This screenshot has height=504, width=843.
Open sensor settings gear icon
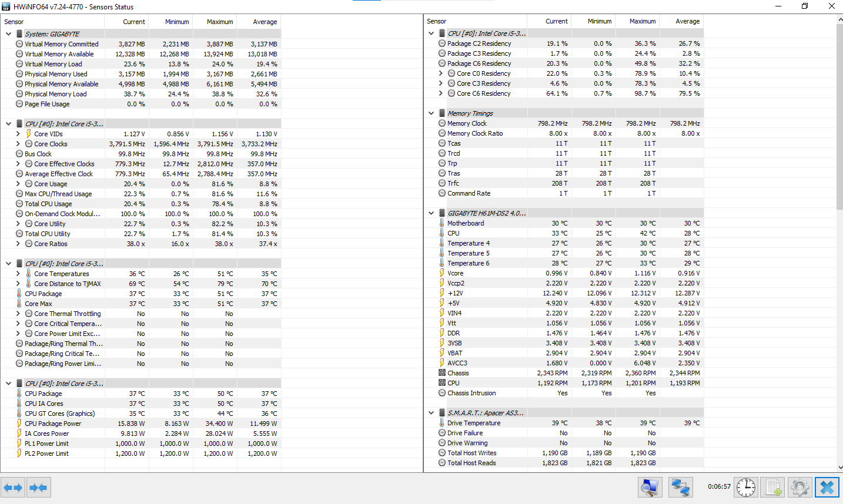[x=799, y=487]
